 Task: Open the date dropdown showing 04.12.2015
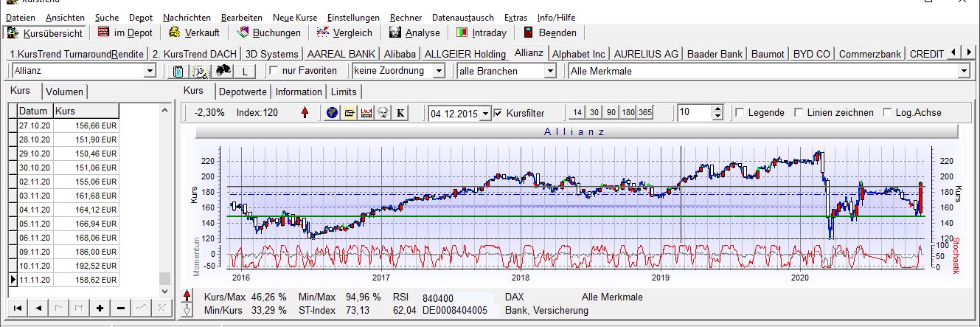[x=484, y=114]
